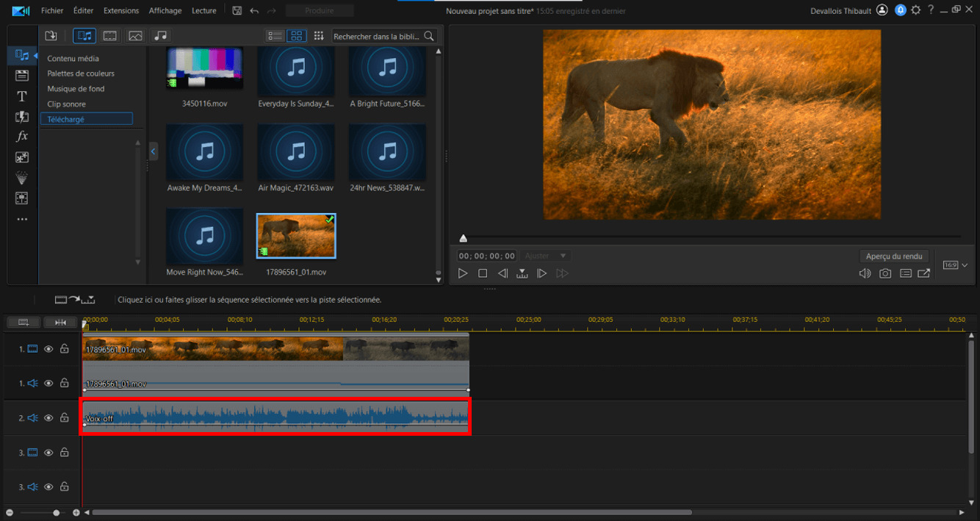
Task: Open the Particle Room icon
Action: pyautogui.click(x=22, y=178)
